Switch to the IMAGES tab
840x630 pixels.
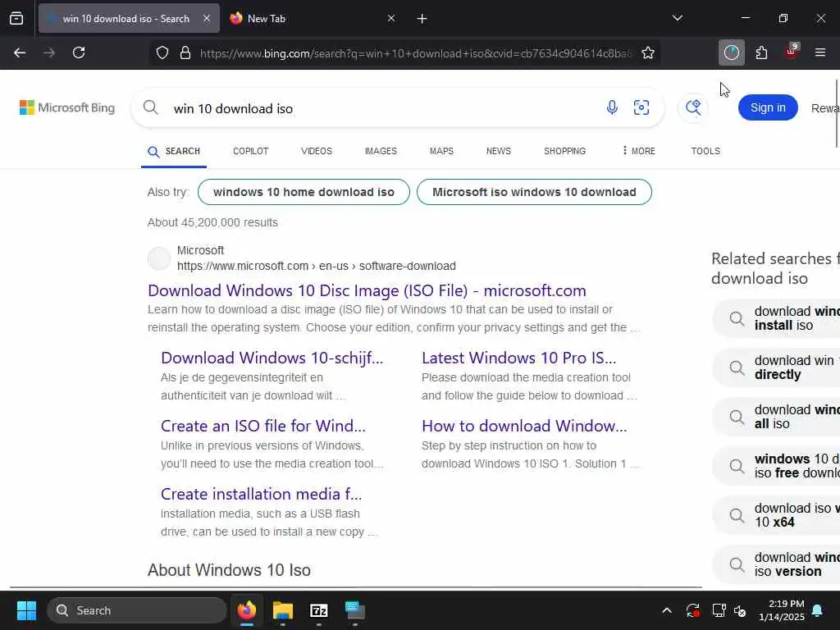[x=381, y=151]
